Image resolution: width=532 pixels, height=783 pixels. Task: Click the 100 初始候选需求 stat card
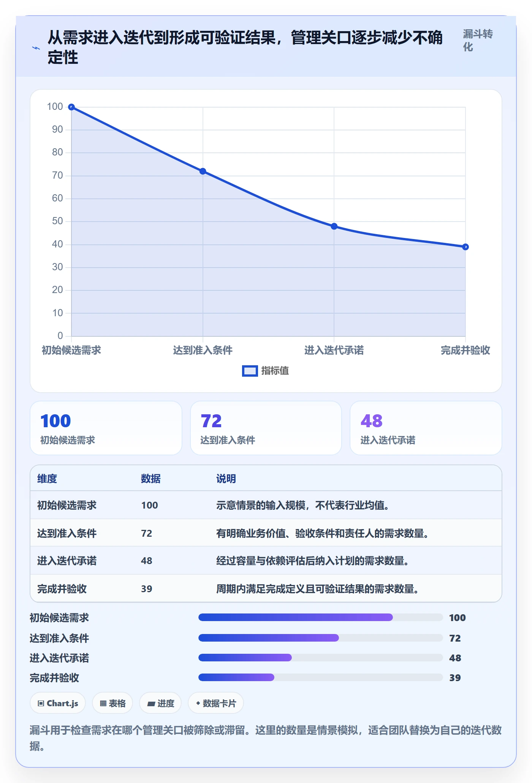(x=106, y=428)
